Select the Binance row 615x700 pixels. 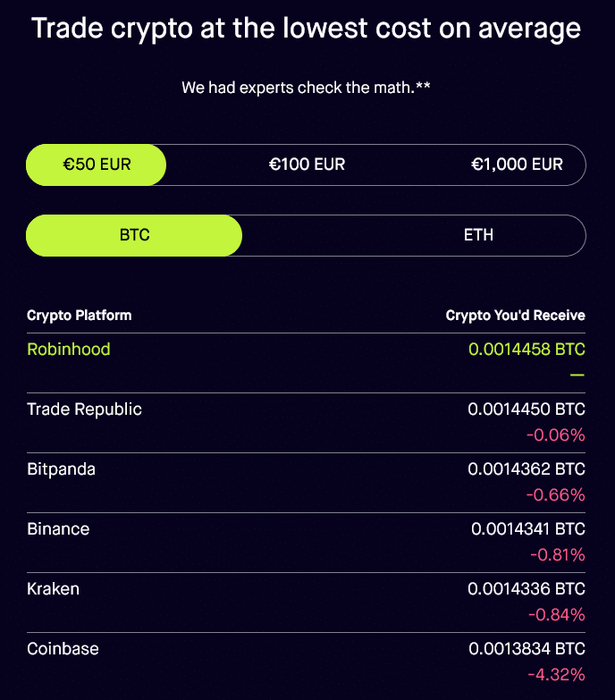(307, 543)
